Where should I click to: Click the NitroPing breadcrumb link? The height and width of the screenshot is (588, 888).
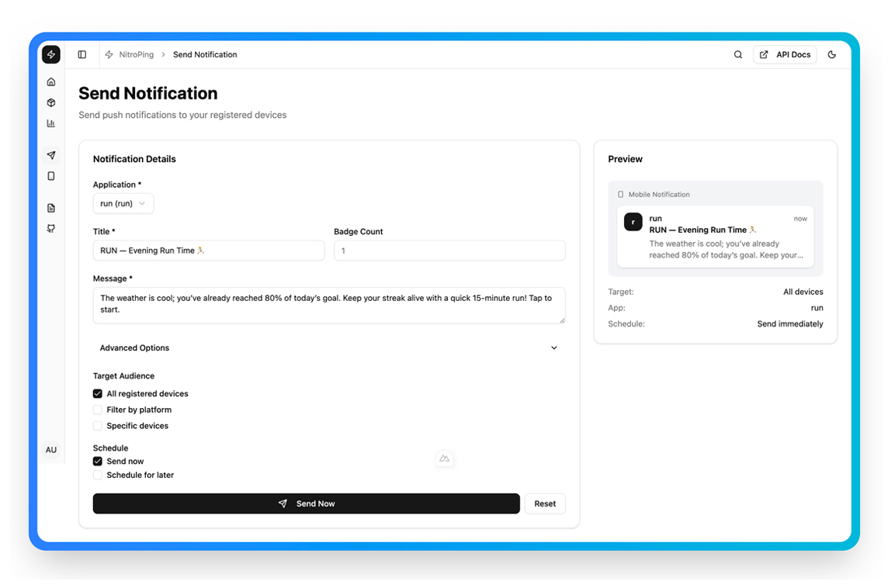(136, 55)
